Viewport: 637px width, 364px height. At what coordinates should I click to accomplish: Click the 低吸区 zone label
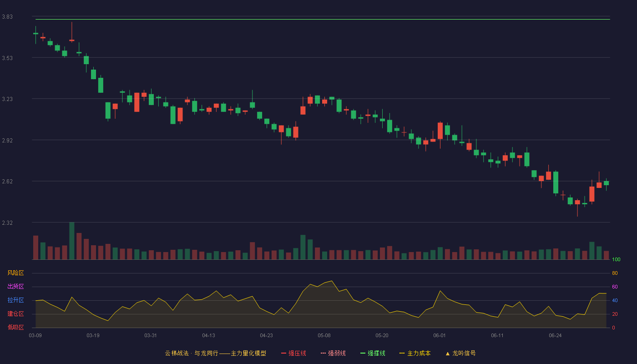point(15,327)
